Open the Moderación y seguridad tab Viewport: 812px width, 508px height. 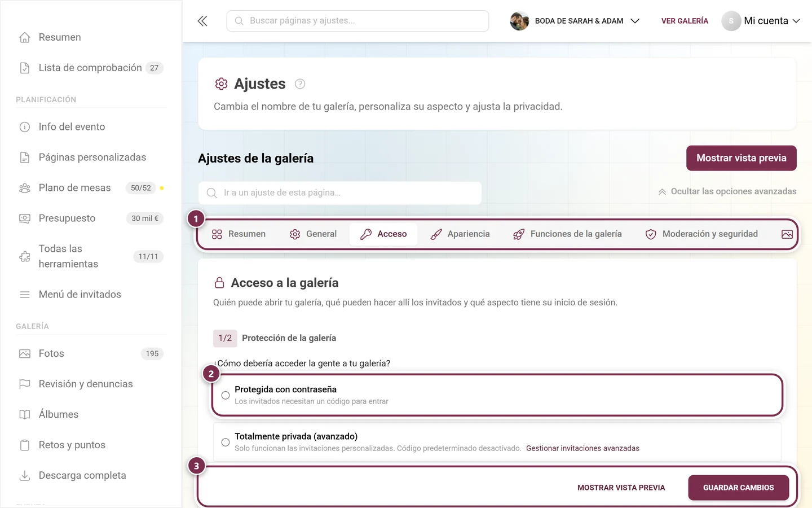tap(701, 234)
